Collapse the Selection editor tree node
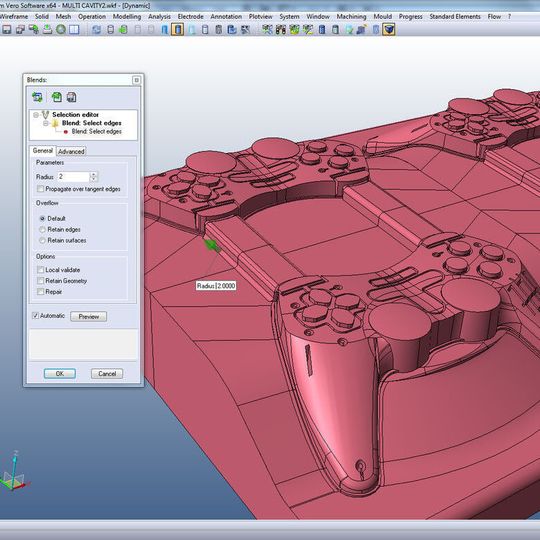The image size is (540, 540). pyautogui.click(x=36, y=115)
